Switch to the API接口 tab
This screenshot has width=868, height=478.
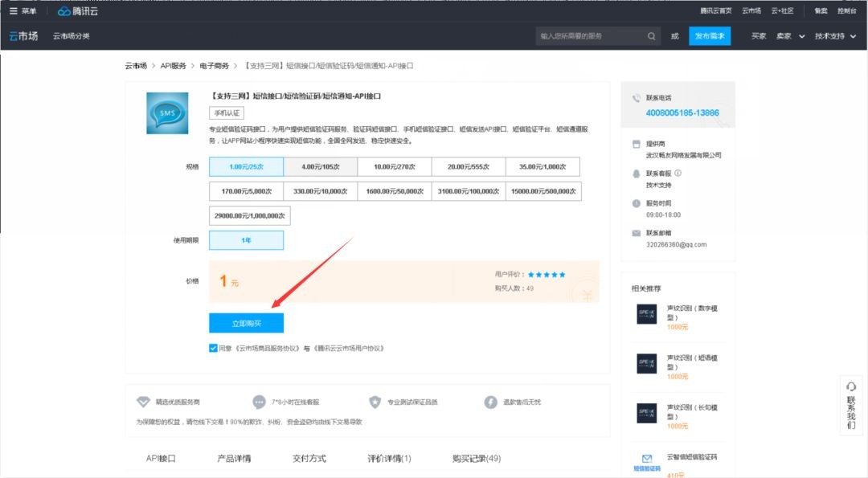[161, 458]
